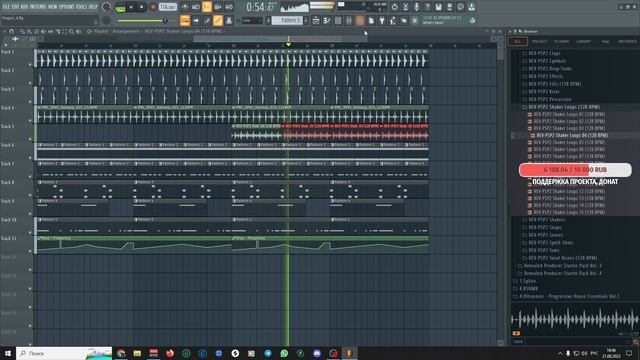Viewport: 640px width, 360px height.
Task: Switch to the browser PLUGINS tab
Action: coord(562,41)
